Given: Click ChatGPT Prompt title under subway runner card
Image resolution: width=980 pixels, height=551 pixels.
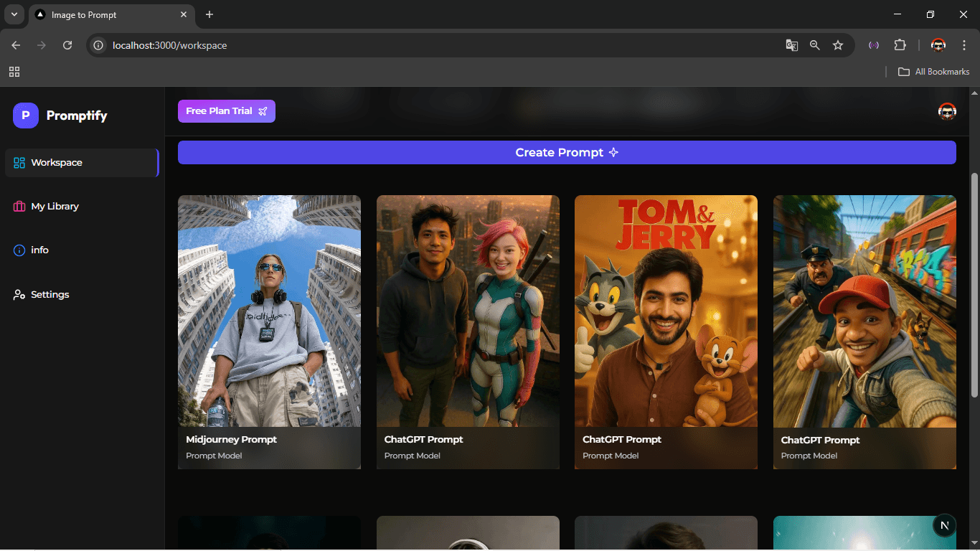Looking at the screenshot, I should (820, 440).
